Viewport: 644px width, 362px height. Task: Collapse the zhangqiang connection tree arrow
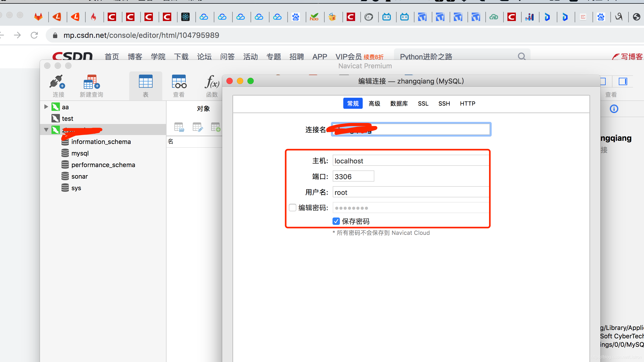pos(46,130)
